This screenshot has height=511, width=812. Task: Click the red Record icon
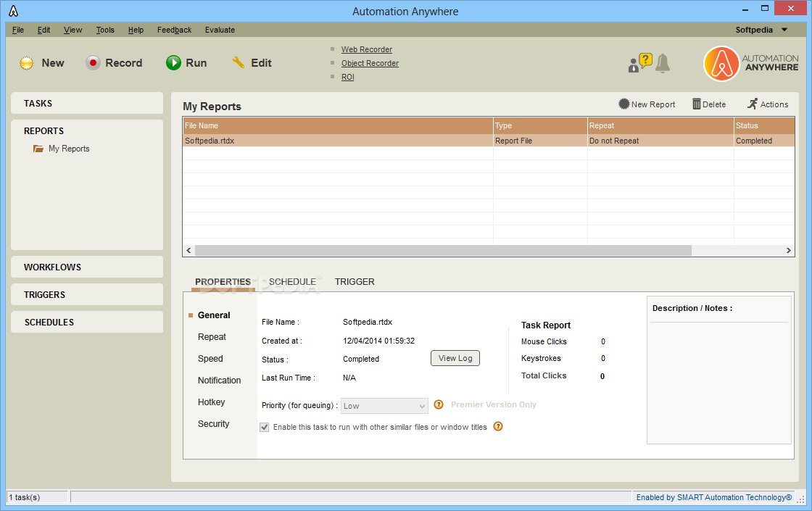point(93,62)
